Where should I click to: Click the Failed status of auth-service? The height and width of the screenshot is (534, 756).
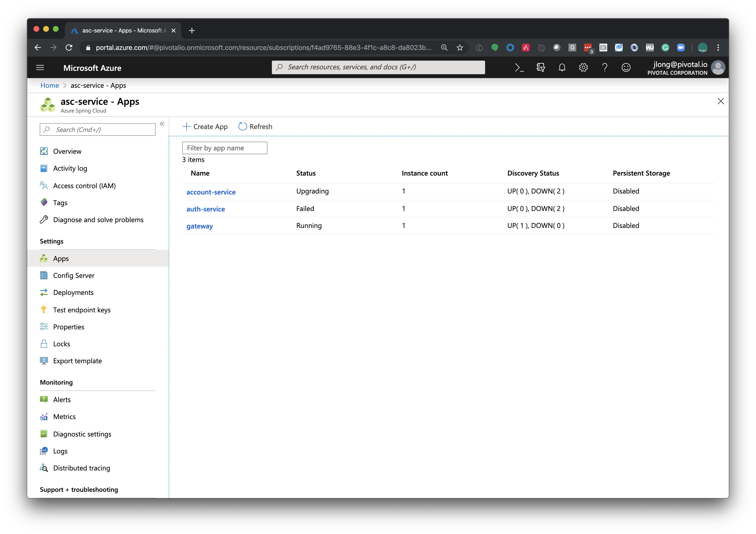coord(305,209)
